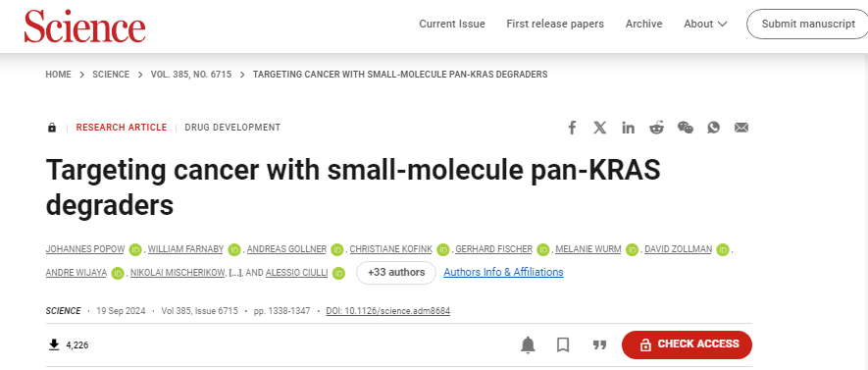Share article on Reddit icon
This screenshot has height=370, width=868.
tap(656, 128)
